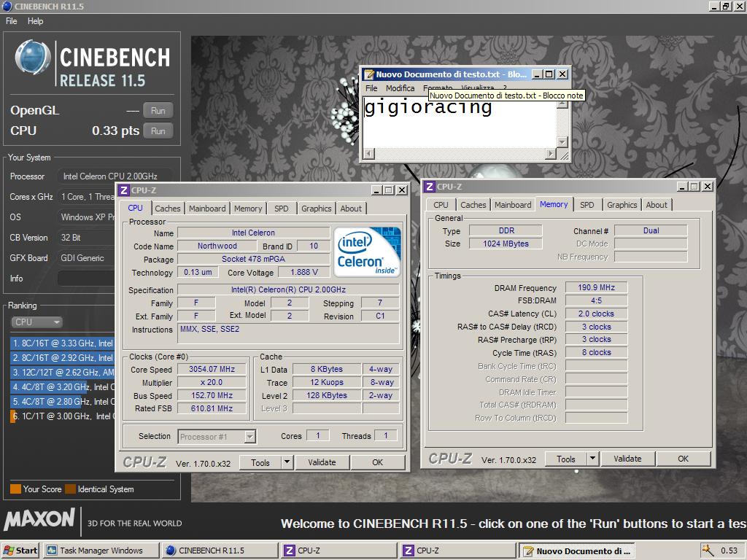Click the Z icon in left CPU-Z title bar

(x=124, y=190)
